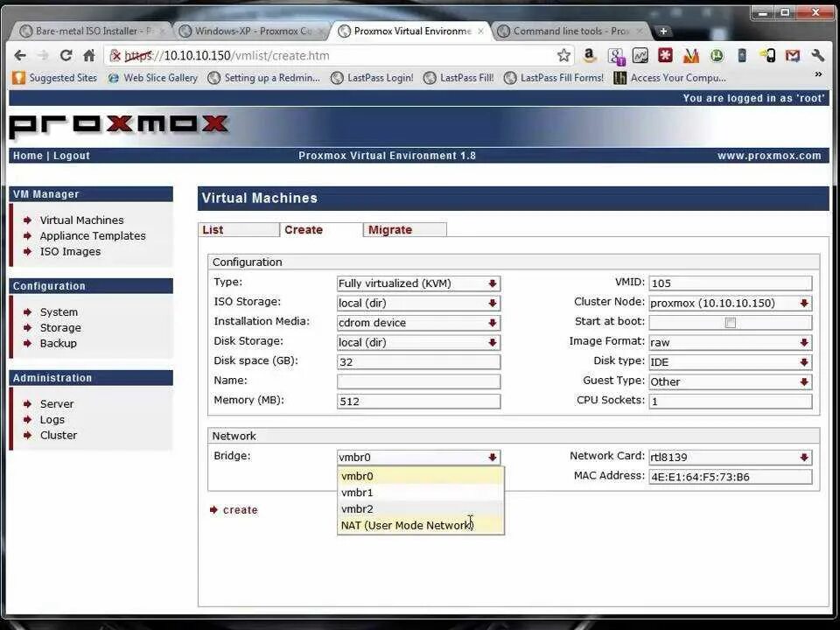Close the Proxmox Virtual Environment tab
Screen dimensions: 840x630
tap(480, 31)
